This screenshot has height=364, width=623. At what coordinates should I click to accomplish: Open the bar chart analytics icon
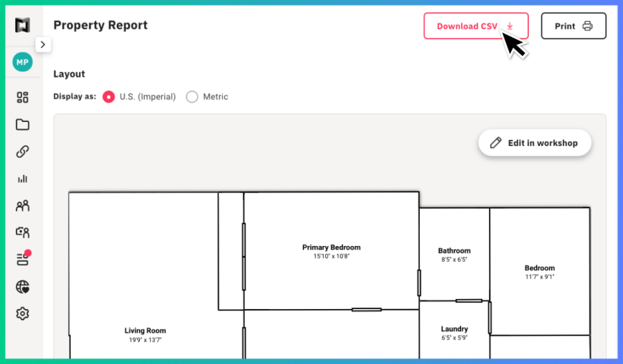tap(23, 179)
